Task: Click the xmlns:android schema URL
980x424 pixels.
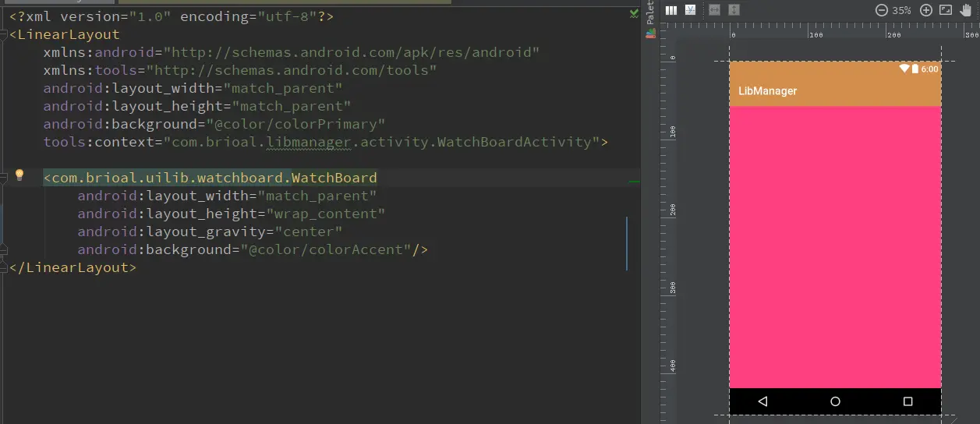Action: [352, 52]
